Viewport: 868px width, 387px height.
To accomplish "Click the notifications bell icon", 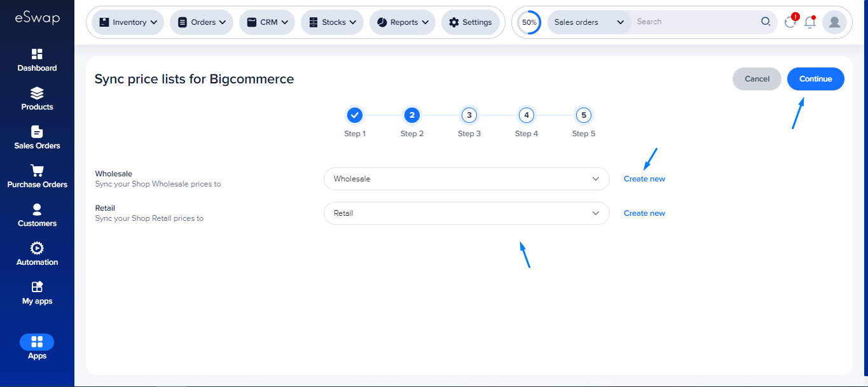I will coord(809,22).
